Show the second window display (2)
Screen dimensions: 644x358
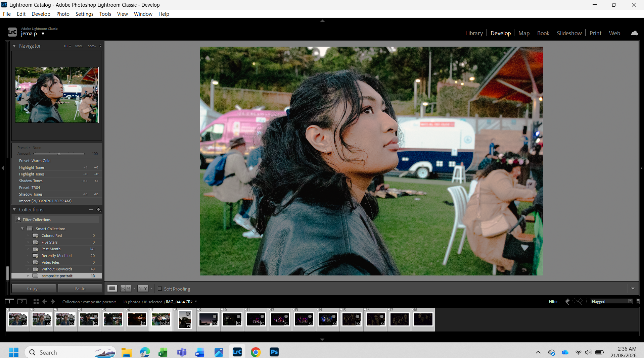[22, 302]
